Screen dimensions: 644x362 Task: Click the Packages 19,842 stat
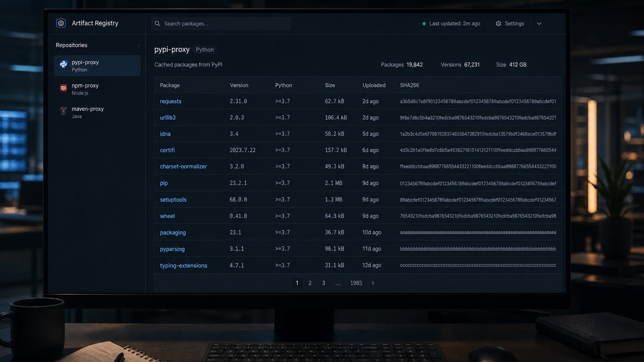coord(402,65)
